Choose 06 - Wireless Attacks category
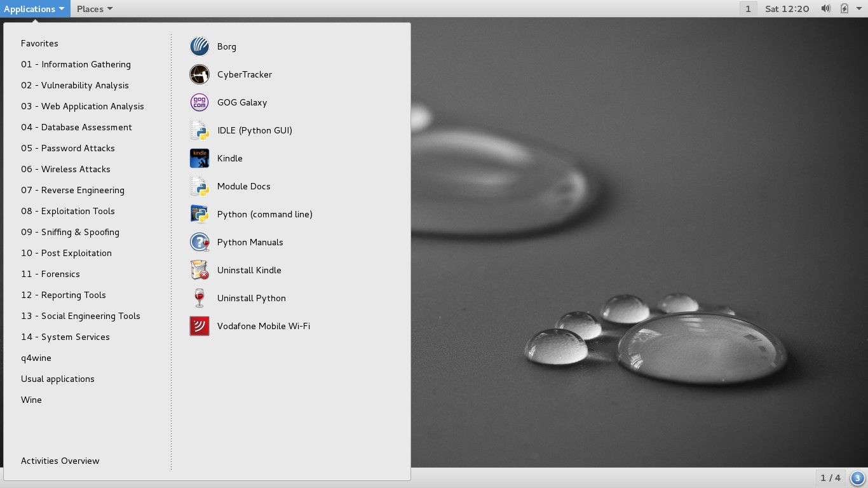 [x=65, y=169]
